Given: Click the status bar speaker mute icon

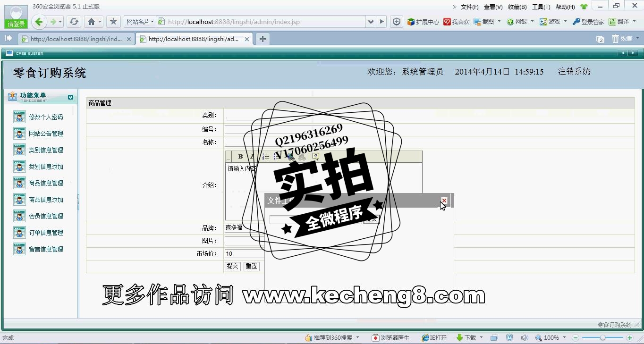Looking at the screenshot, I should coord(525,338).
